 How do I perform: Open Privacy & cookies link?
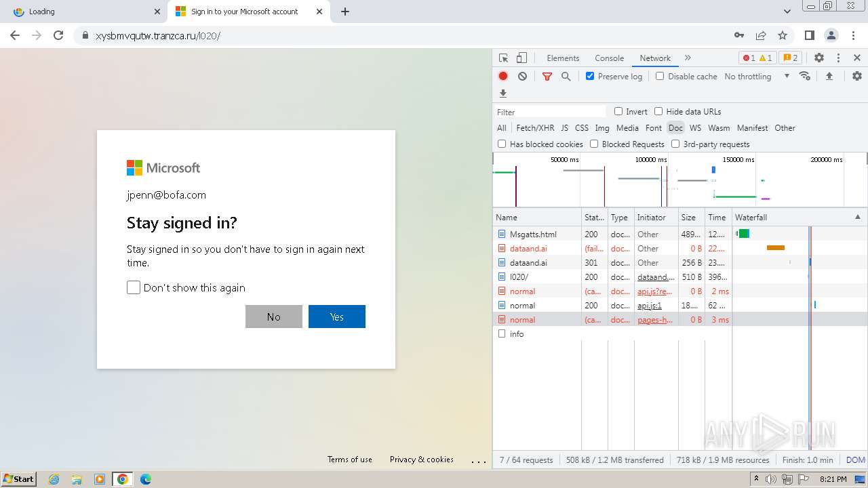point(422,460)
